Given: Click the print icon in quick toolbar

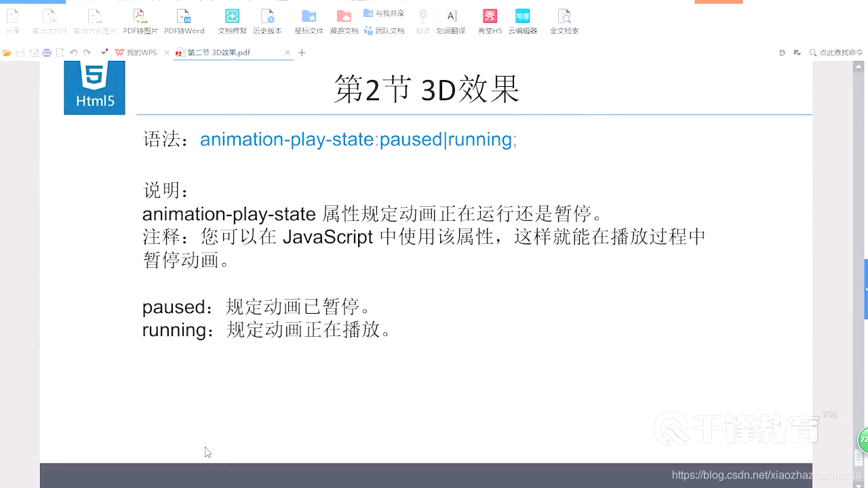Looking at the screenshot, I should click(47, 53).
